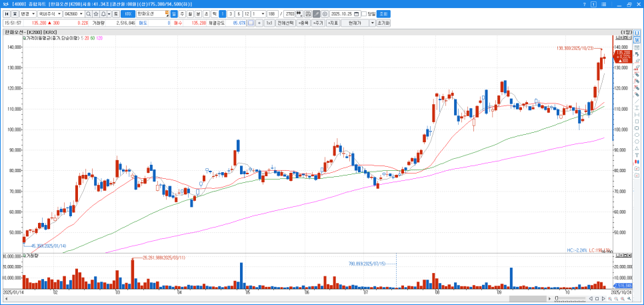The image size is (644, 305).
Task: Click the stop square playback button
Action: pos(597,298)
